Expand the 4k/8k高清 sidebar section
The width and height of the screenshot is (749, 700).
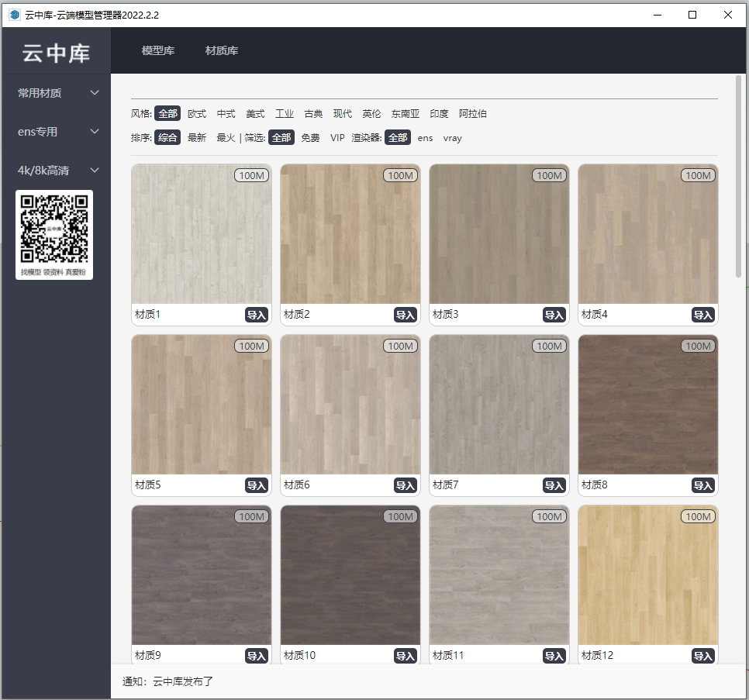tap(57, 171)
